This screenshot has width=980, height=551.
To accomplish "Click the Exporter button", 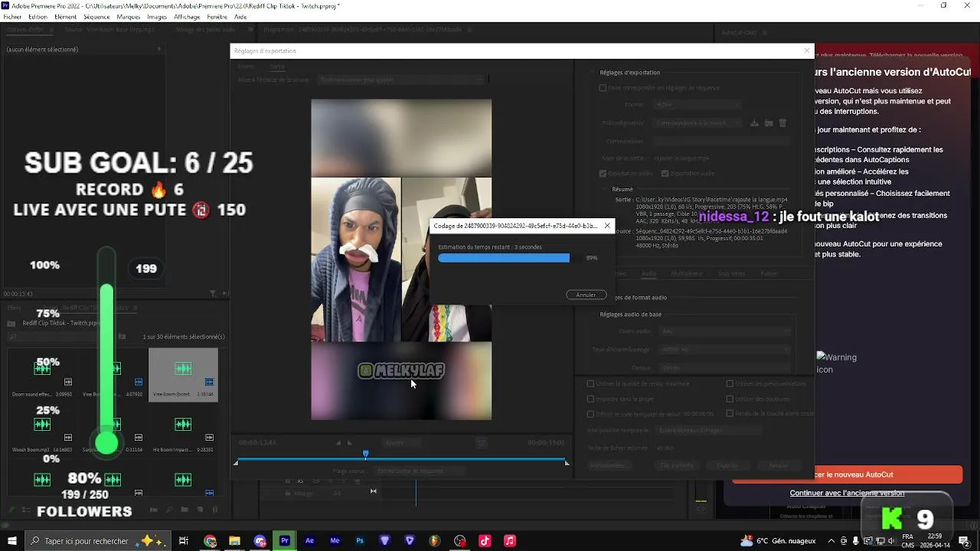I will click(727, 465).
